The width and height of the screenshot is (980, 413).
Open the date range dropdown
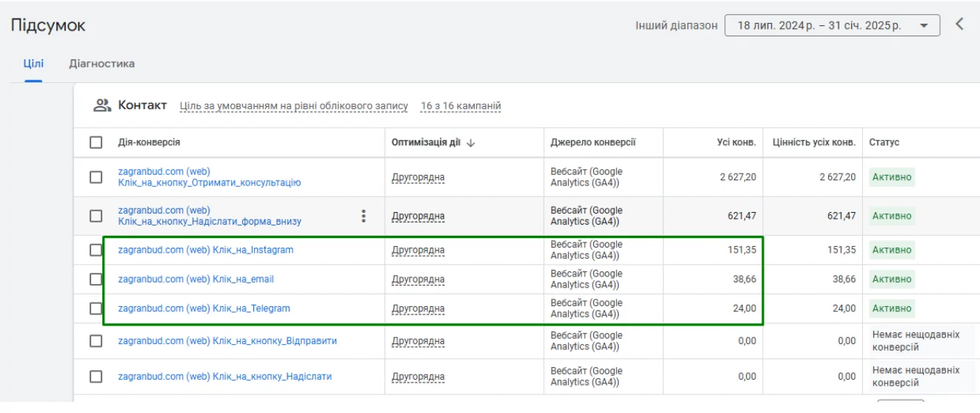[x=832, y=25]
